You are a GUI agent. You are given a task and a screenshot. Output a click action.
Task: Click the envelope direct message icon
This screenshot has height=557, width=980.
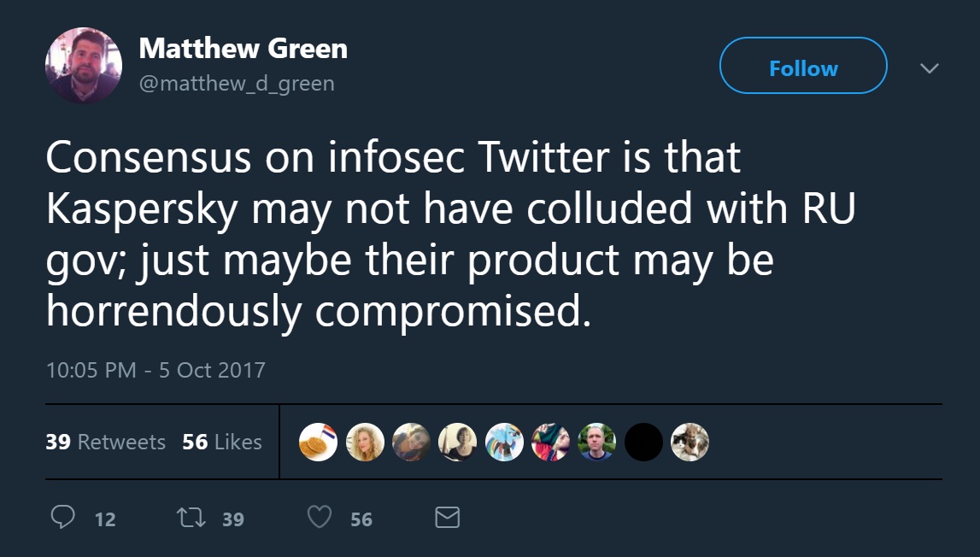448,518
